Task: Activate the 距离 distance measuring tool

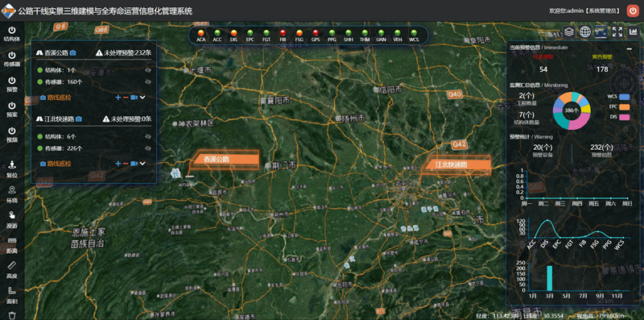Action: [x=12, y=245]
